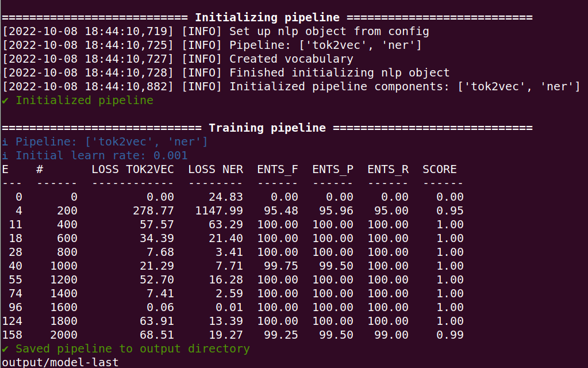The height and width of the screenshot is (368, 588).
Task: Click the output/model-last path text
Action: click(60, 362)
